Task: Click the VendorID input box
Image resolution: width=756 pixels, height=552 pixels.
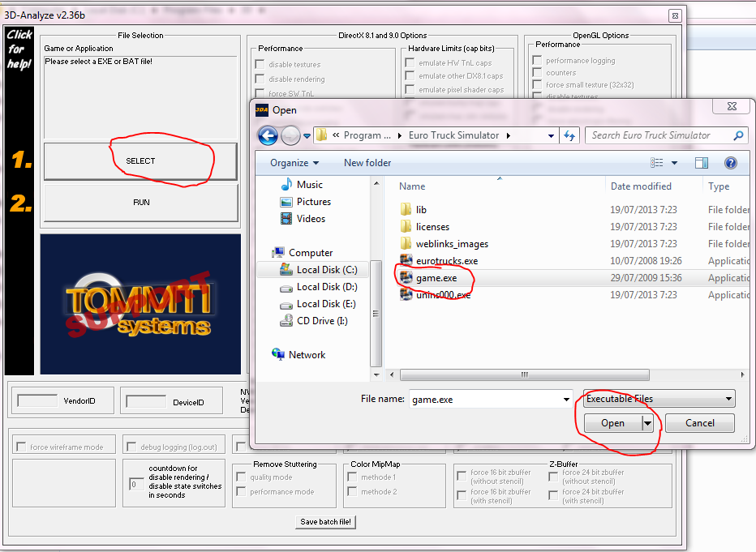Action: pos(37,400)
